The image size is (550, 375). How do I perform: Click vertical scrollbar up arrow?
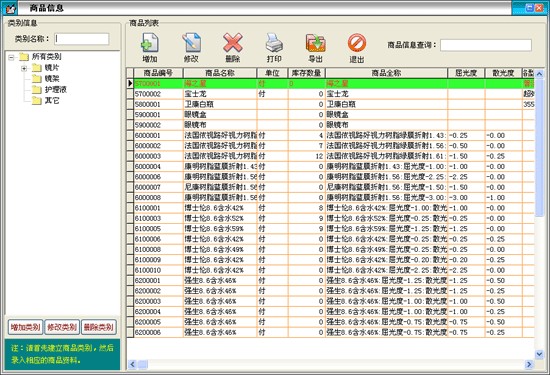[x=539, y=74]
